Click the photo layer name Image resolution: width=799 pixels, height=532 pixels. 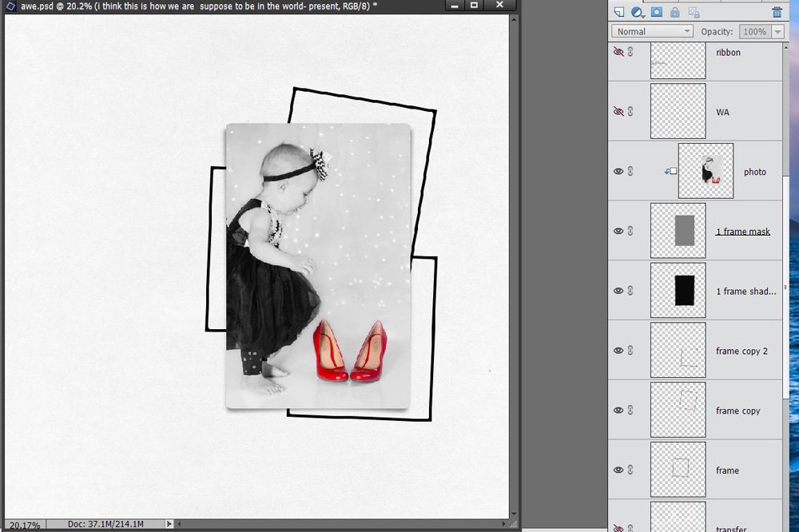(755, 172)
